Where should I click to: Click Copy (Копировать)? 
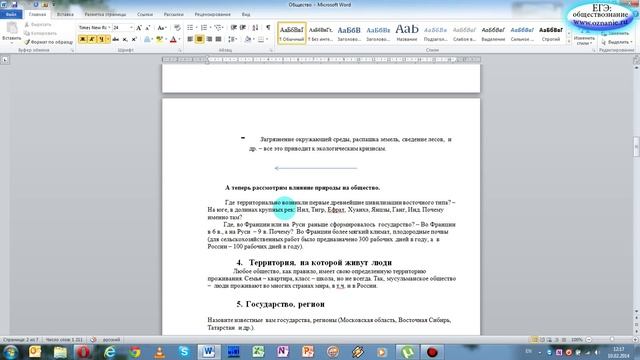(x=41, y=33)
